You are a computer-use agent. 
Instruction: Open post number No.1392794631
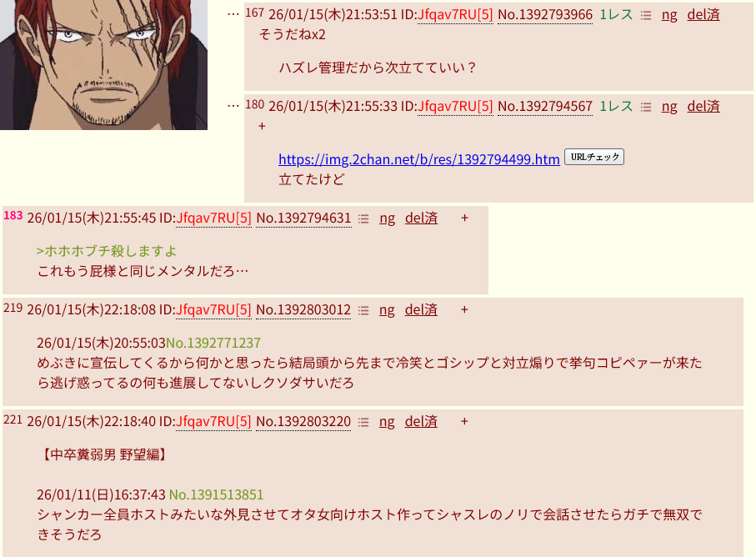[x=303, y=218]
